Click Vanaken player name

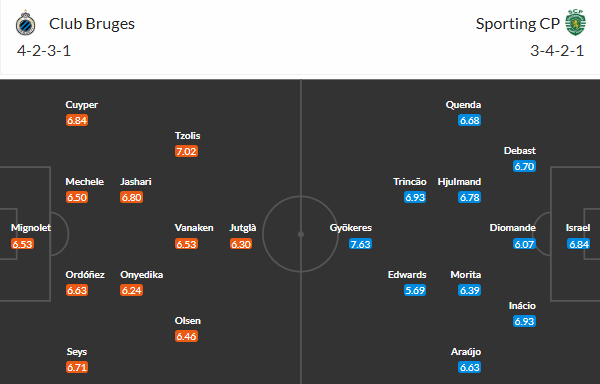coord(194,228)
